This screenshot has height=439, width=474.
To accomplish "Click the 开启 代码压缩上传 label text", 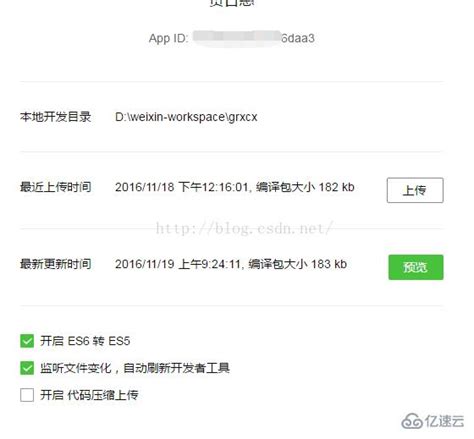I will [89, 395].
